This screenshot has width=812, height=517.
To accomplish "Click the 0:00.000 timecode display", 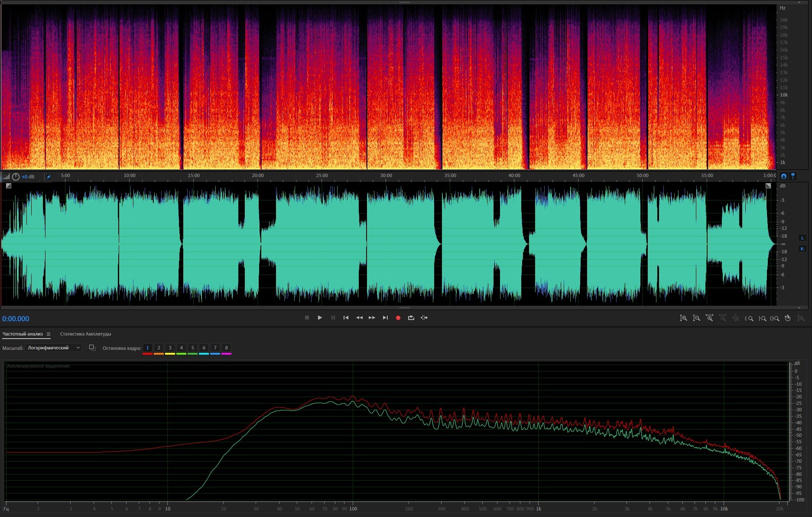I will coord(16,319).
